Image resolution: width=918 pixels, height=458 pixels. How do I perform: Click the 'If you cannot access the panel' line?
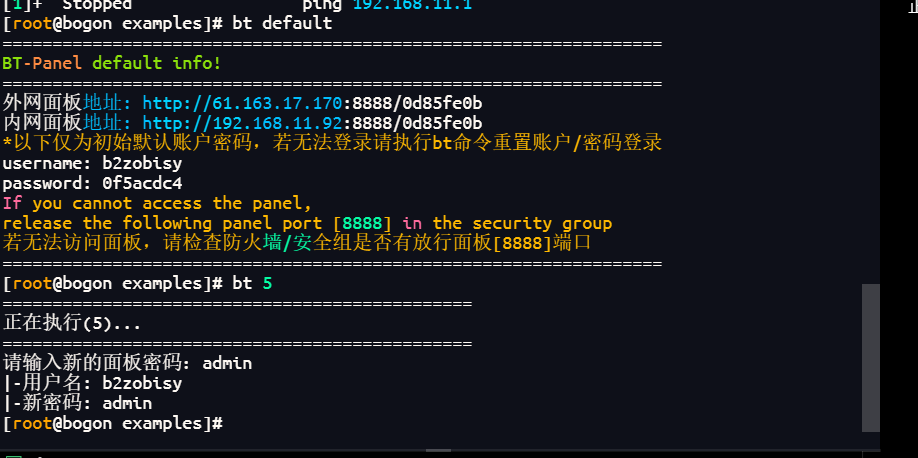click(x=157, y=203)
